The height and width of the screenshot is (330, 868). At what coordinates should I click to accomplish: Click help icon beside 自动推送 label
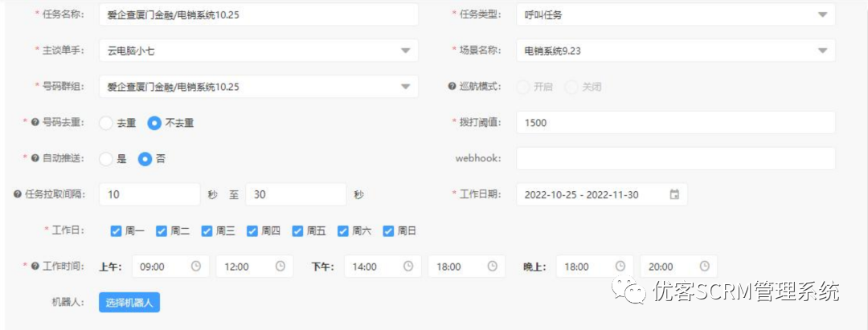coord(35,159)
